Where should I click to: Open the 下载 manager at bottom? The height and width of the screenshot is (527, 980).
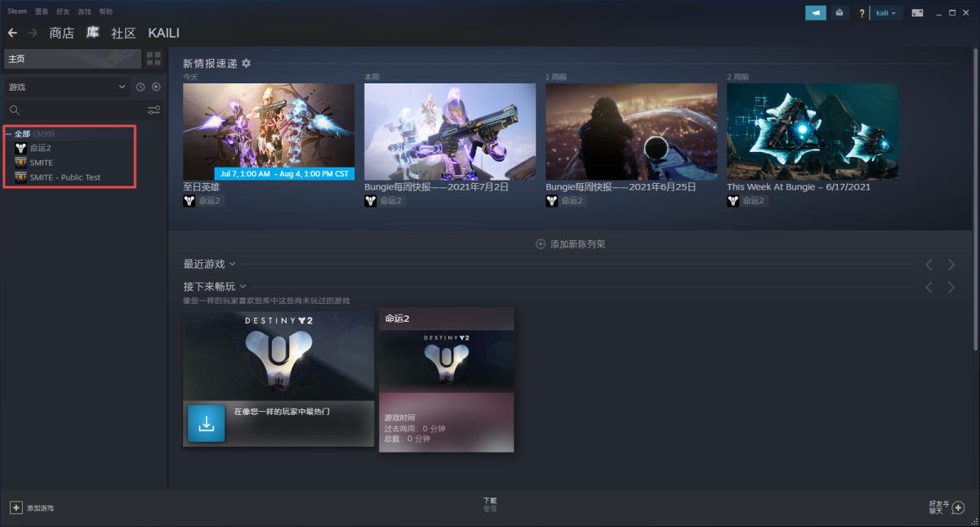[490, 501]
